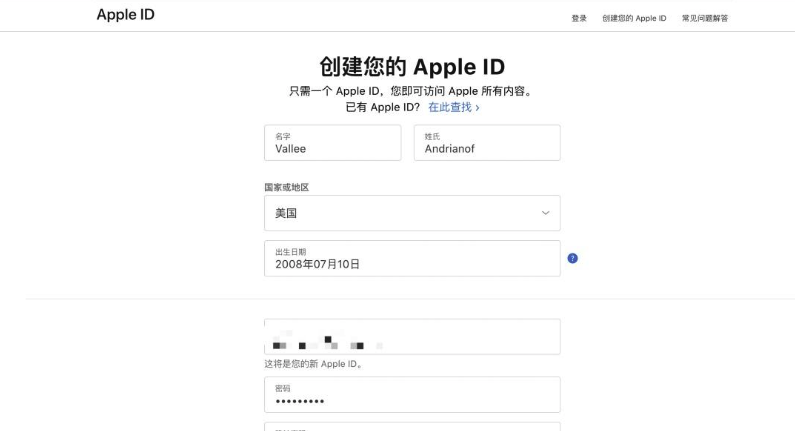This screenshot has height=431, width=795.
Task: Click the 已有 Apple ID? prompt text
Action: (x=383, y=107)
